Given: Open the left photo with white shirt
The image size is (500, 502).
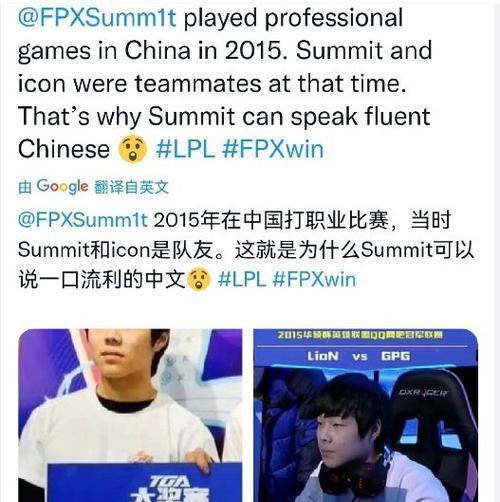Looking at the screenshot, I should (x=130, y=415).
